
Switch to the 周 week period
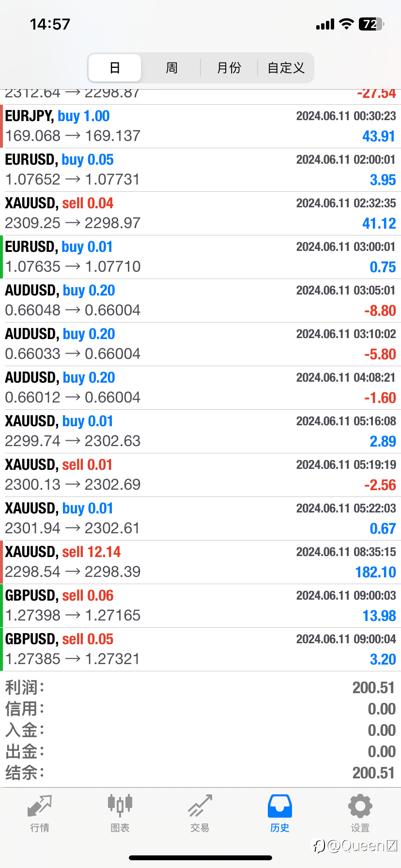(172, 68)
